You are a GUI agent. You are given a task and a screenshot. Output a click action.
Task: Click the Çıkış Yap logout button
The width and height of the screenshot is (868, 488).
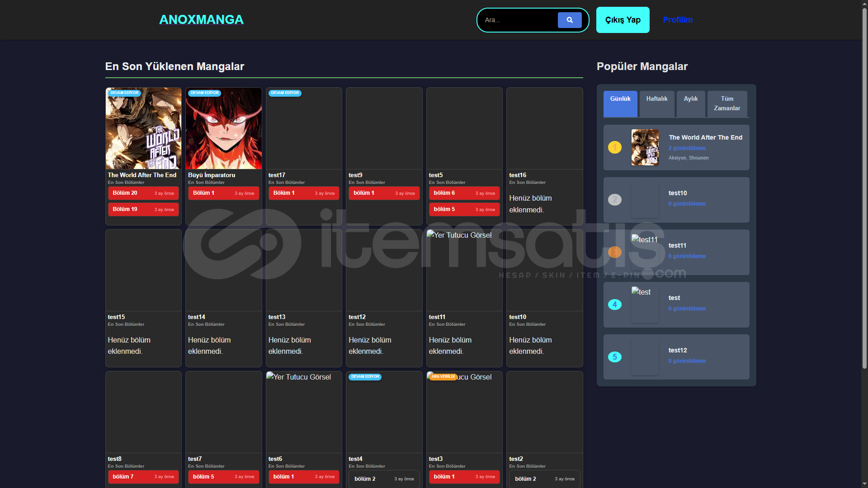(623, 20)
